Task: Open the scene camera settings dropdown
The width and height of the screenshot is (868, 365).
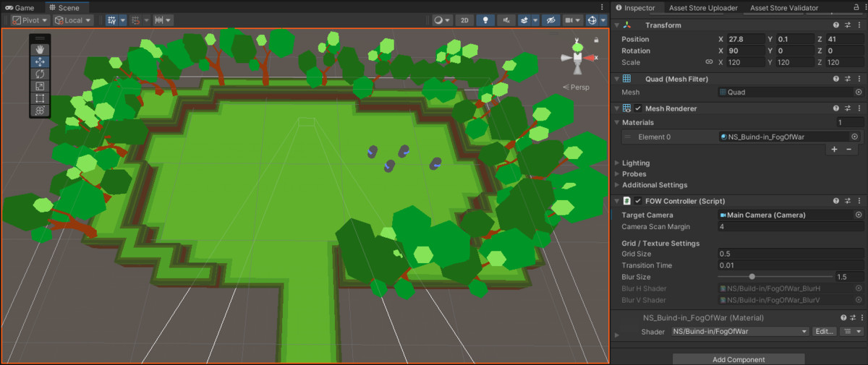Action: [573, 20]
